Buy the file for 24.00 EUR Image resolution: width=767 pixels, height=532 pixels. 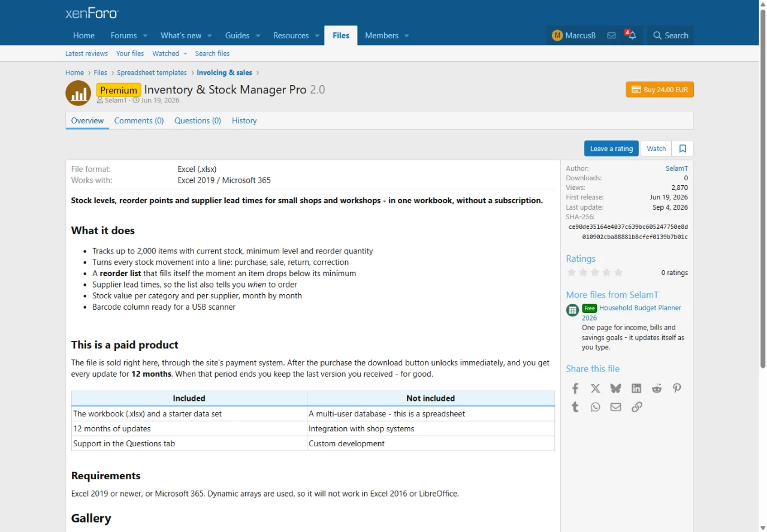point(660,89)
